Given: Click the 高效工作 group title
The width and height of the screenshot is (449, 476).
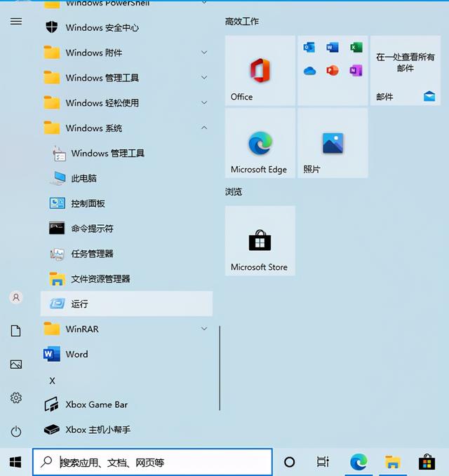Looking at the screenshot, I should click(242, 22).
